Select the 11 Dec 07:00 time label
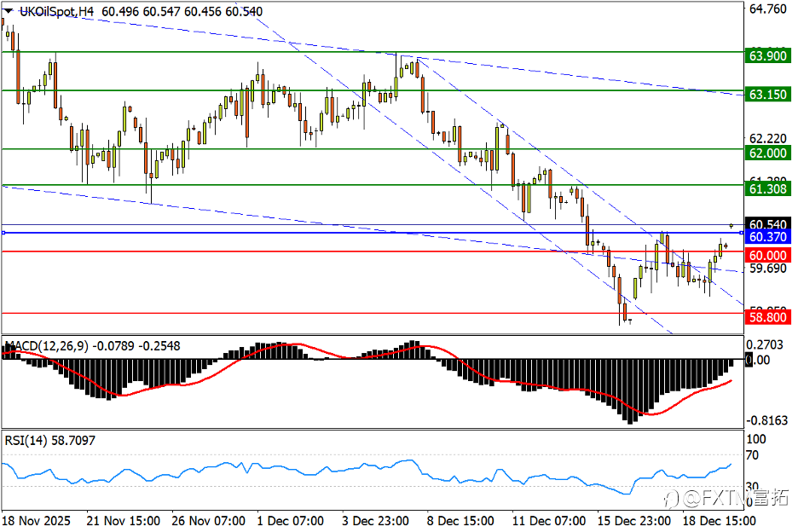This screenshot has width=798, height=532. [549, 521]
